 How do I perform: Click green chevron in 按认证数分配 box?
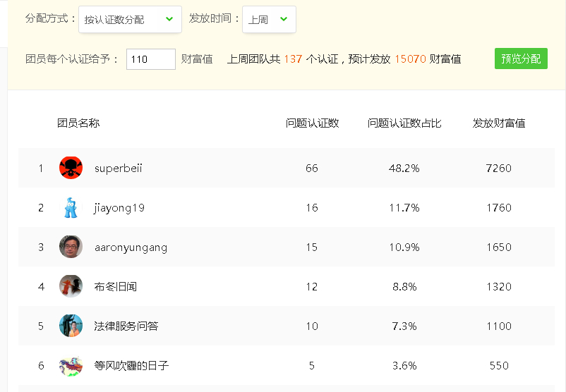pyautogui.click(x=169, y=19)
